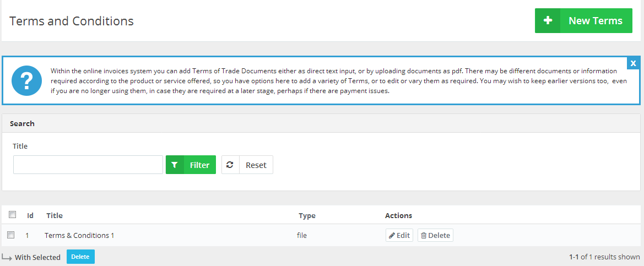Click the plus icon beside New Terms
644x266 pixels.
(x=547, y=20)
